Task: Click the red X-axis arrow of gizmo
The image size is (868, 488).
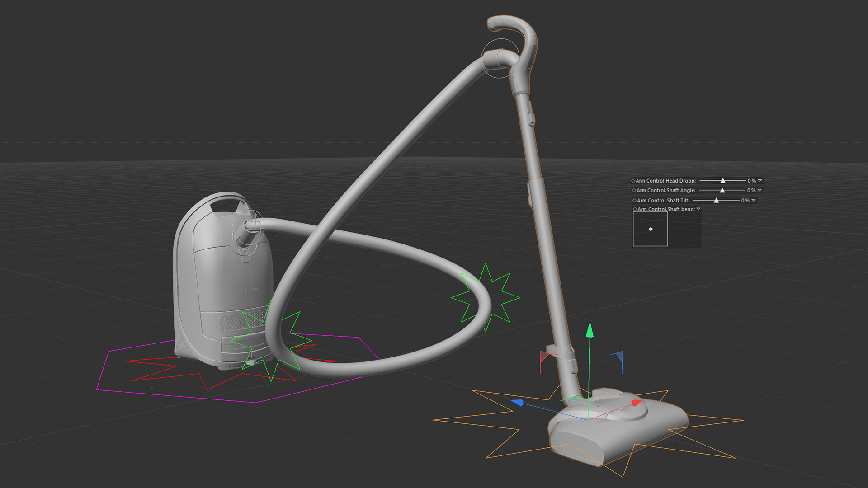Action: (636, 403)
